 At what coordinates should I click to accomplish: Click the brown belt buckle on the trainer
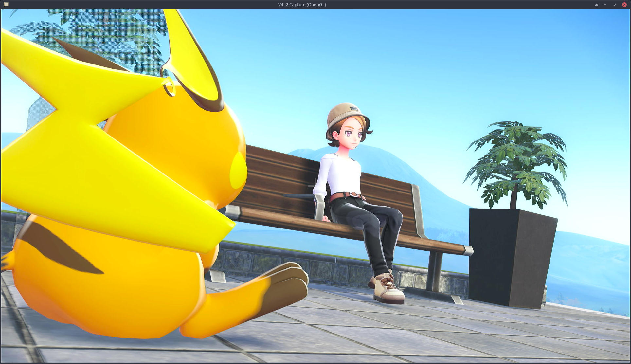353,194
